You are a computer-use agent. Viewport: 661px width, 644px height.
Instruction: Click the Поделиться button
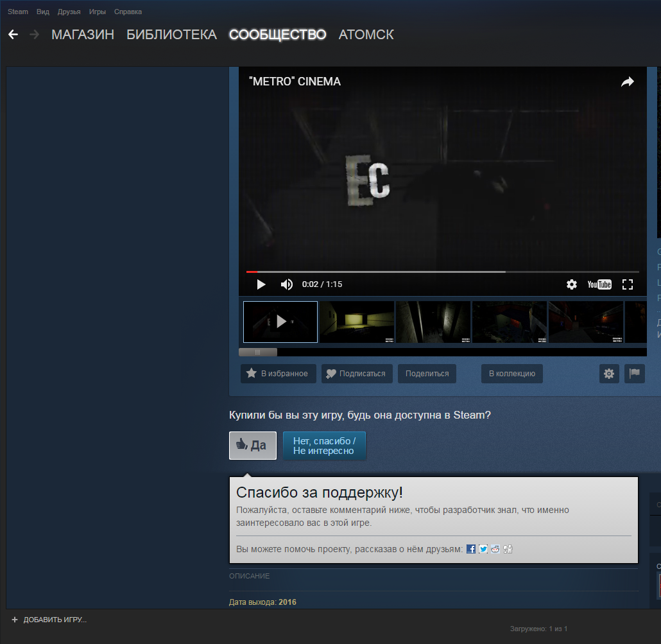click(x=427, y=374)
